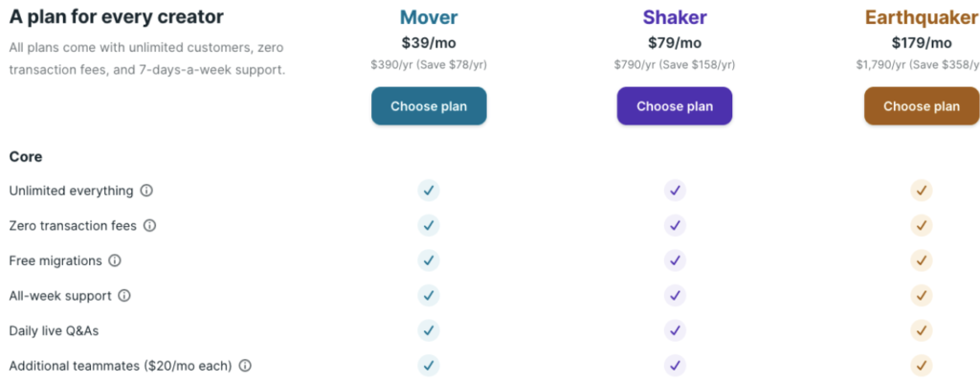Image resolution: width=980 pixels, height=383 pixels.
Task: Click the Core section heading
Action: click(26, 156)
